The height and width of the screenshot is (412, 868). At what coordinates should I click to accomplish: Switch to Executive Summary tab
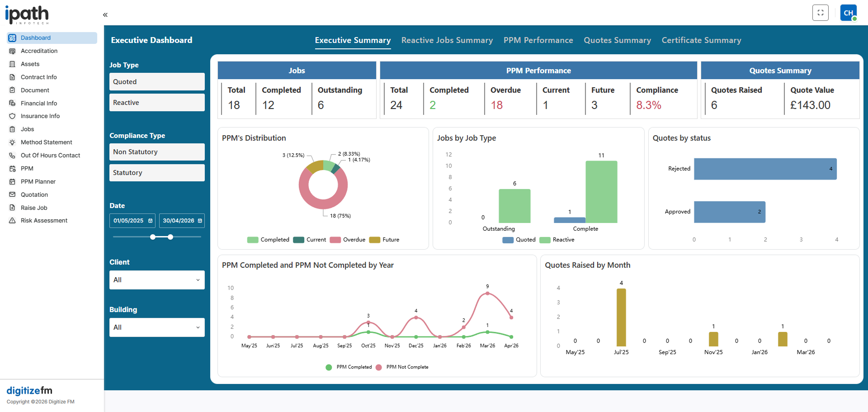(x=353, y=40)
